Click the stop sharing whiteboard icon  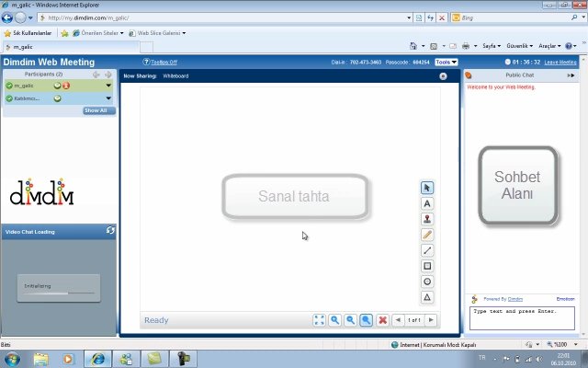tap(443, 76)
